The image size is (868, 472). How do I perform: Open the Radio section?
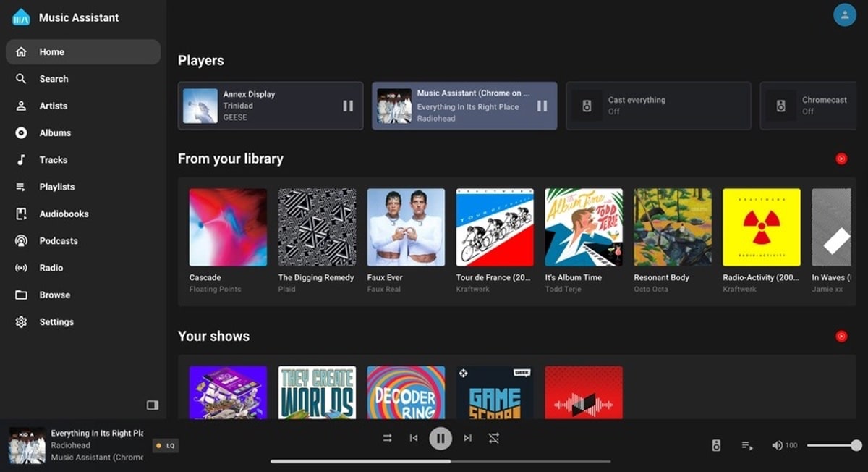click(51, 268)
